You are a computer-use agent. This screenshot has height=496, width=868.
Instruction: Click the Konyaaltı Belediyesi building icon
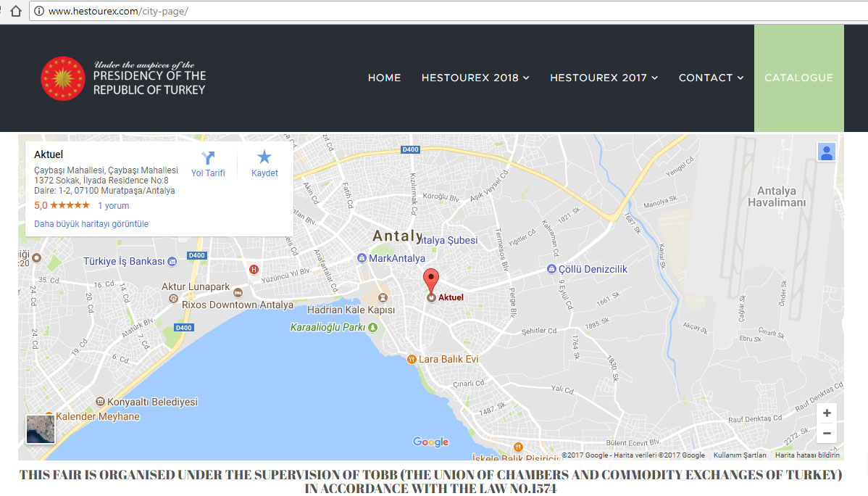[100, 402]
